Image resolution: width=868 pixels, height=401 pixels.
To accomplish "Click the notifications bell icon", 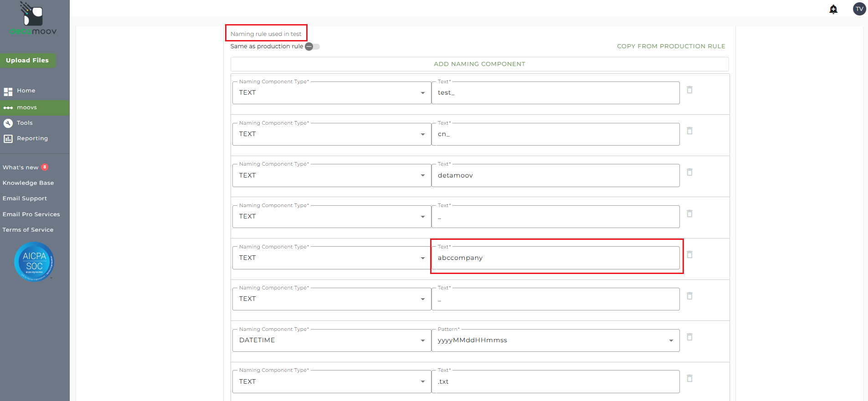I will point(833,9).
